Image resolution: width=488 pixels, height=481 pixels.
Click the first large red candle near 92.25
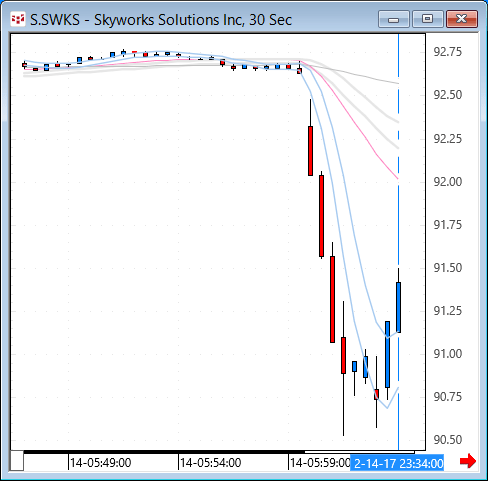(310, 151)
